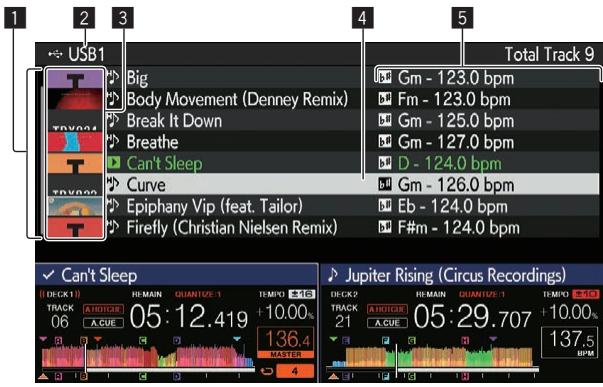603x387 pixels.
Task: Click the red album art for Body Movement
Action: click(x=75, y=99)
